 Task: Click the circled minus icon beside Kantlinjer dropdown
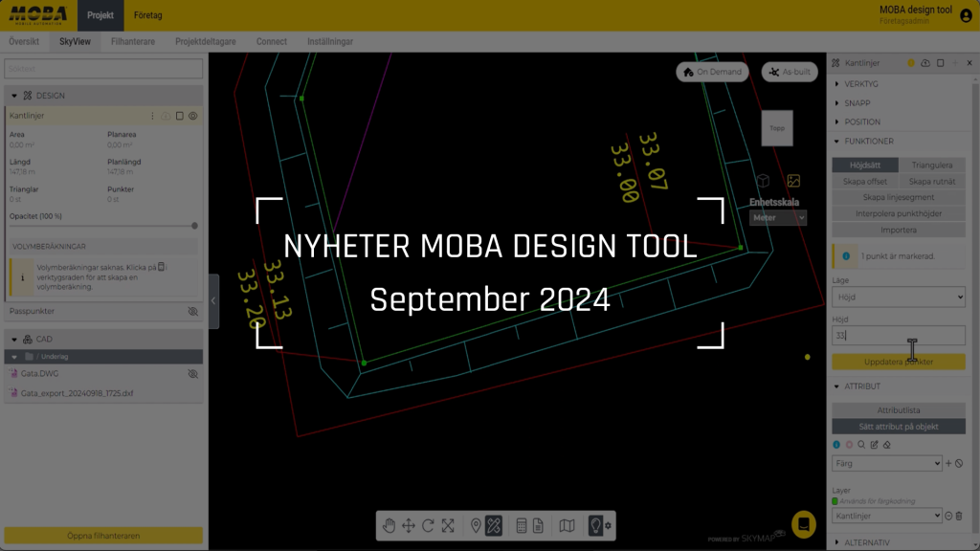pos(948,516)
